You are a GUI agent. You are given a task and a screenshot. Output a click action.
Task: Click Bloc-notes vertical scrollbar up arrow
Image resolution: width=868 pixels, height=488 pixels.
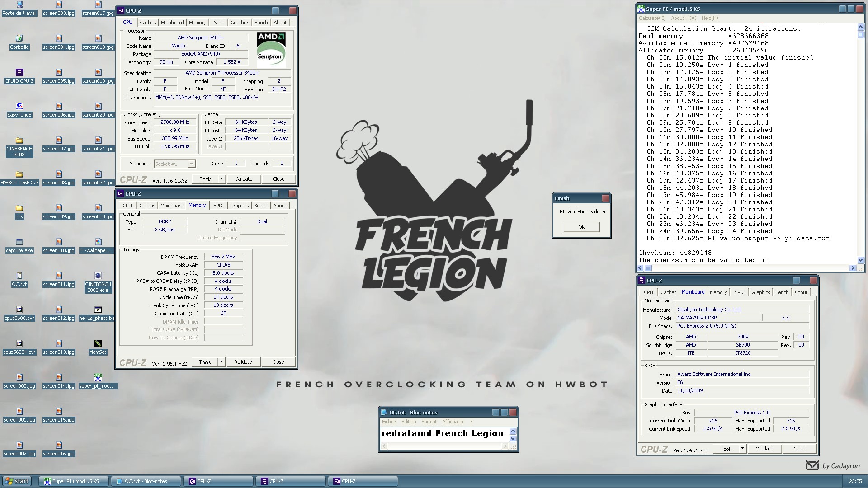click(513, 431)
